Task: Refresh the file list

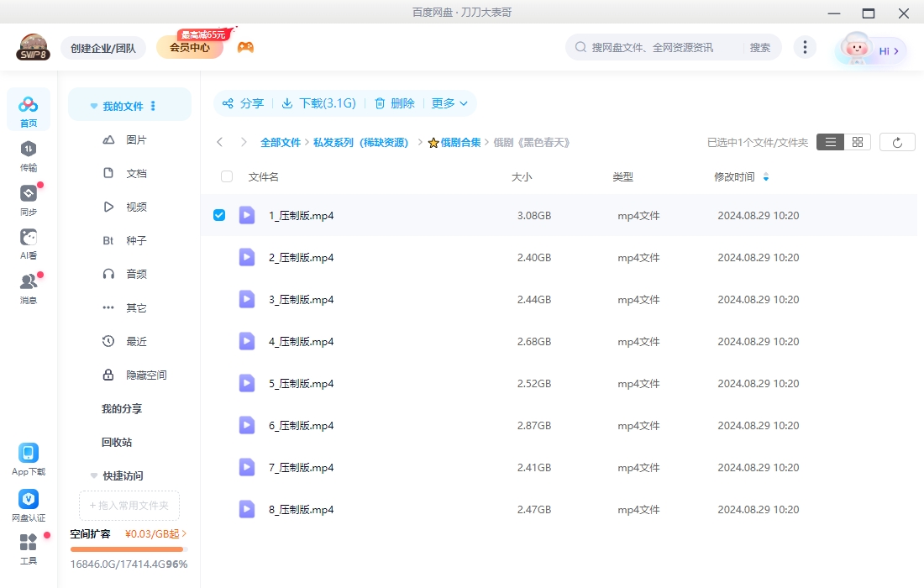Action: pos(897,141)
